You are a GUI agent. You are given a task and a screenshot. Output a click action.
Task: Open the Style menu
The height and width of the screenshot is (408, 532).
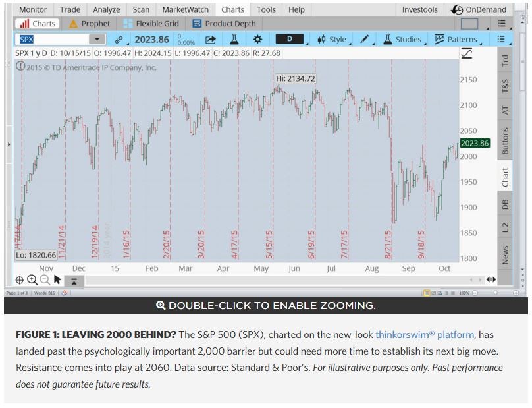click(x=332, y=40)
